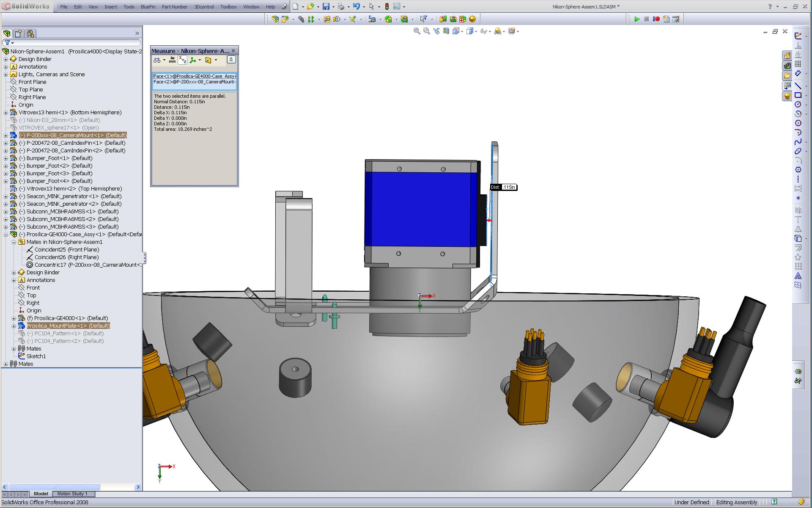Select the Linear Component Pattern icon
This screenshot has height=508, width=812.
click(x=311, y=19)
